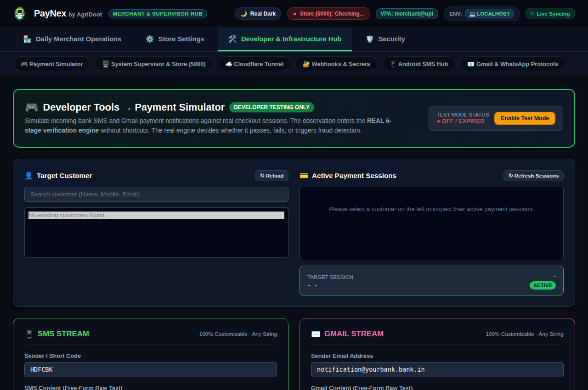Click the Target Customer person icon
The width and height of the screenshot is (588, 390).
click(28, 176)
